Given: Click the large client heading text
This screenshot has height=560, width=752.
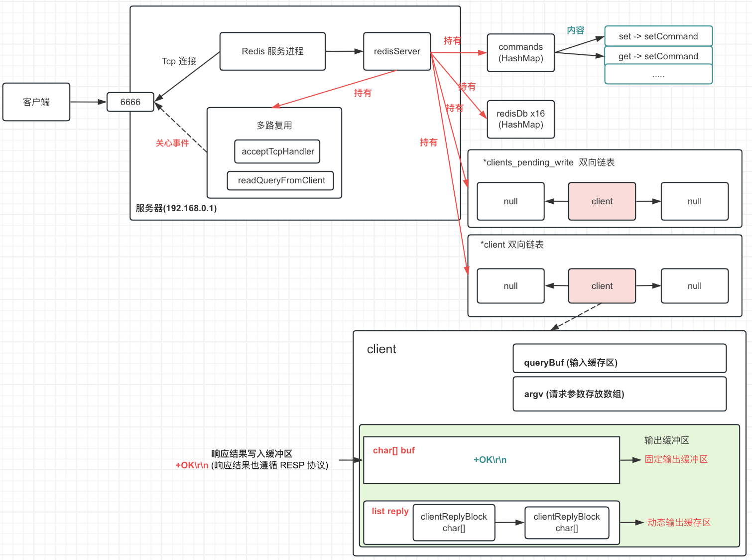Looking at the screenshot, I should (x=381, y=349).
